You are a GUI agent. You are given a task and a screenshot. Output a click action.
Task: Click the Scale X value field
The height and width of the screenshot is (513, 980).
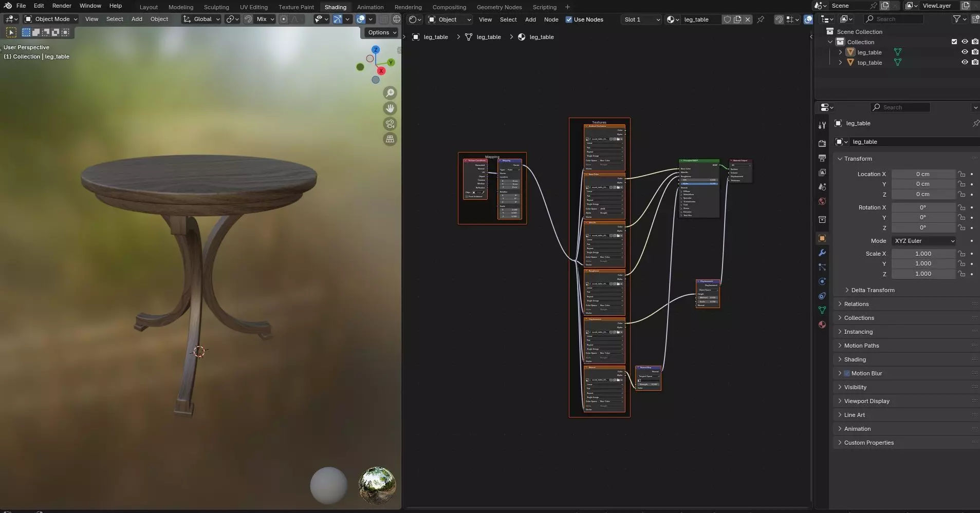tap(923, 254)
